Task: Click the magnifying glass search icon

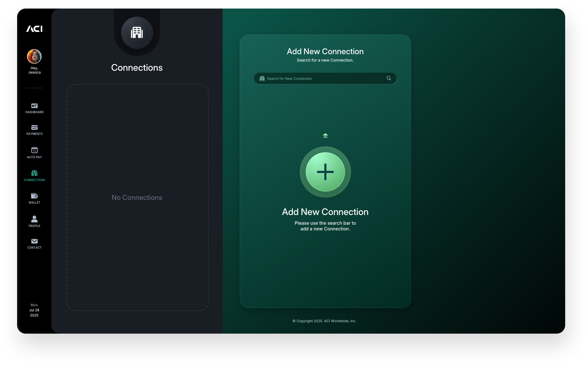Action: pos(389,78)
